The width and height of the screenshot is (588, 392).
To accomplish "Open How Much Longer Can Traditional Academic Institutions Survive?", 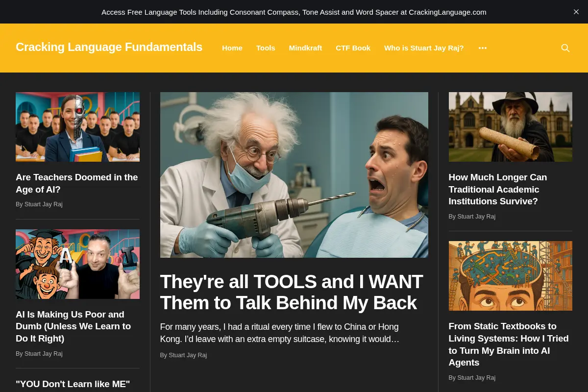I will tap(498, 189).
